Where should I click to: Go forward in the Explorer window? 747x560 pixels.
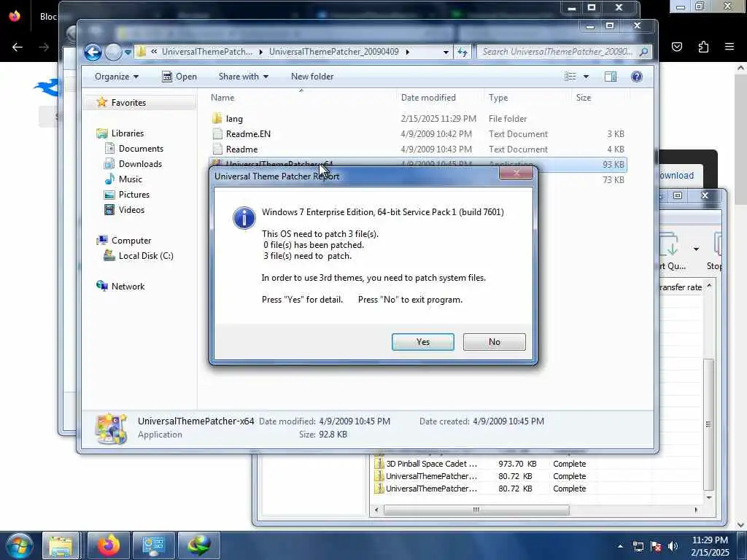(x=113, y=52)
